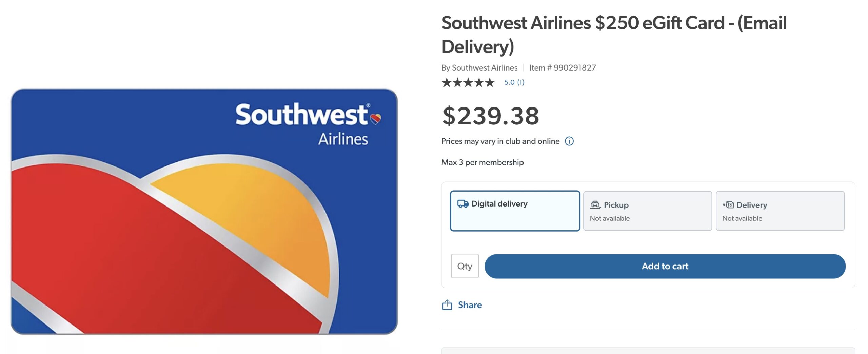Select the Delivery fulfillment option
The image size is (868, 354).
(780, 211)
